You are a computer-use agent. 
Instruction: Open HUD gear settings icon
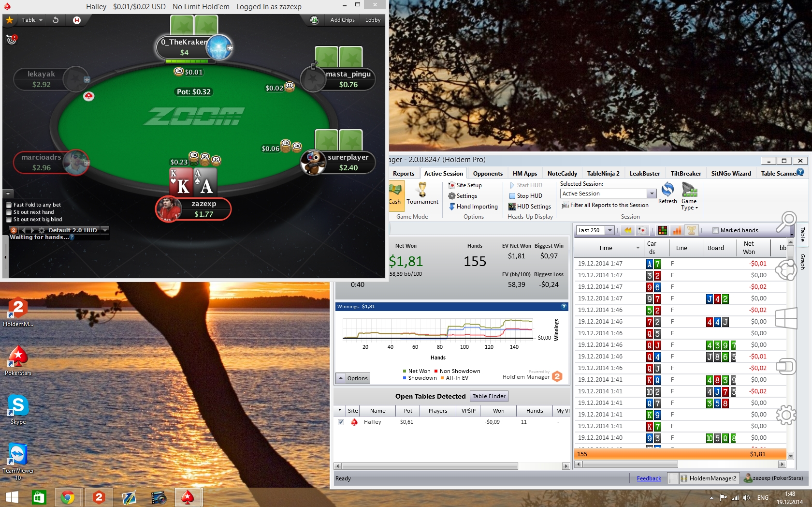click(42, 230)
